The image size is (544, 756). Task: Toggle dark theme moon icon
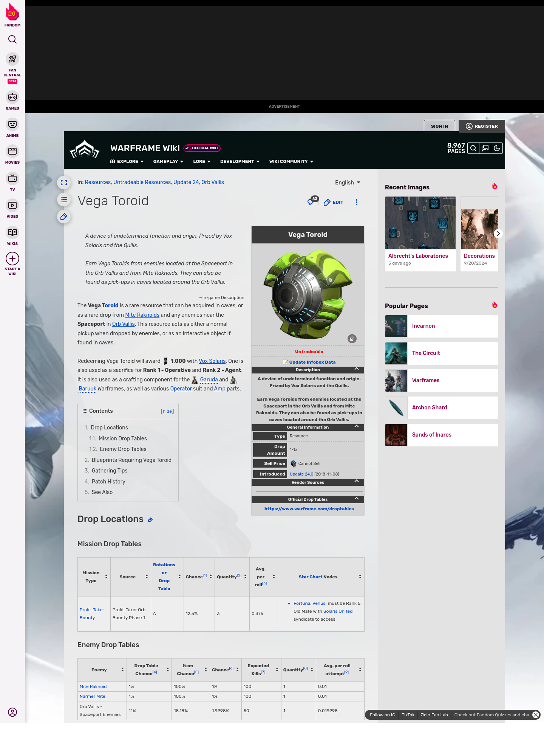click(x=497, y=148)
